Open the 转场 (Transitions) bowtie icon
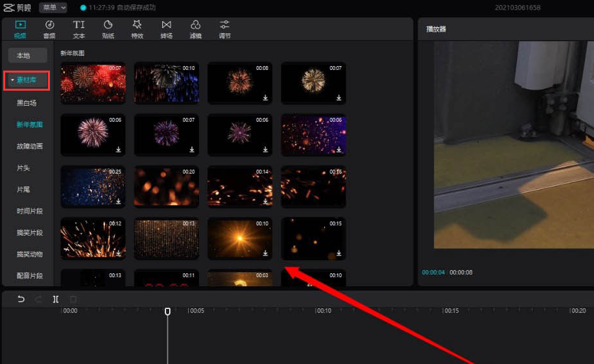This screenshot has width=594, height=364. [166, 28]
